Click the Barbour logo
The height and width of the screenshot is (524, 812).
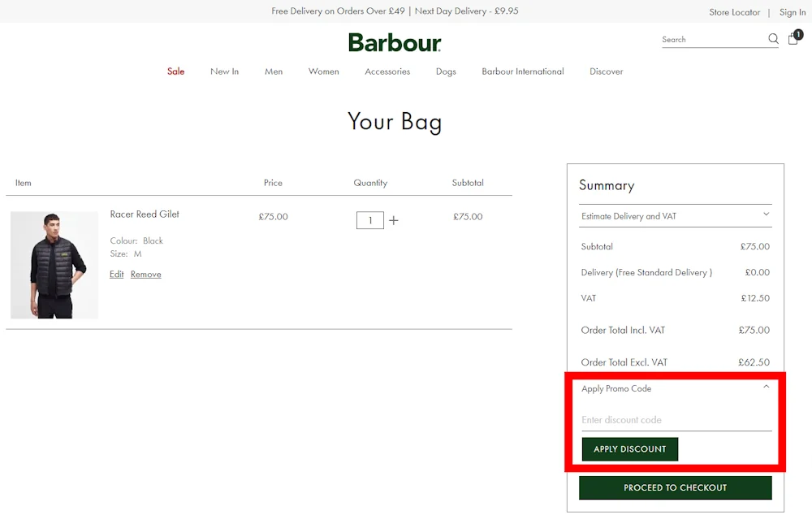pyautogui.click(x=395, y=42)
